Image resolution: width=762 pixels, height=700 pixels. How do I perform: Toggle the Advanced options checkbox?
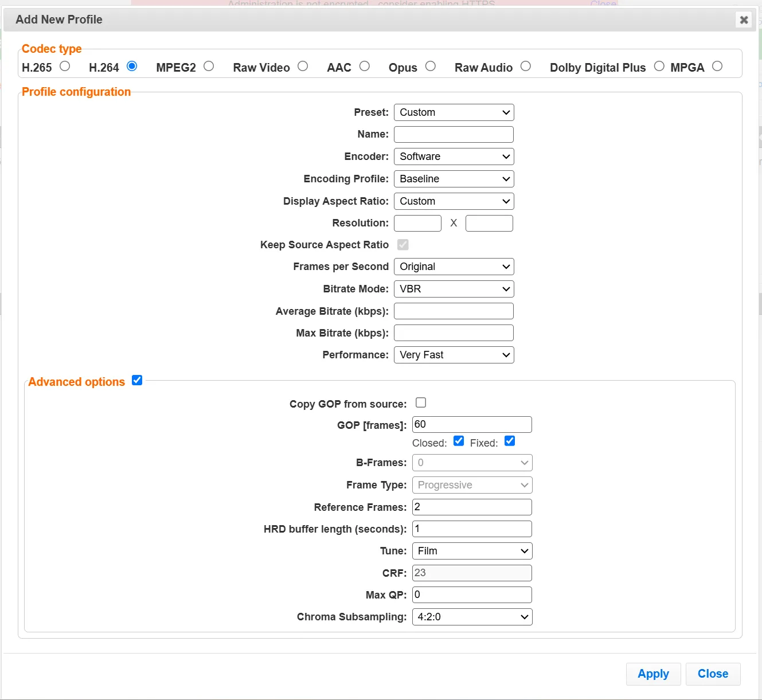point(137,380)
